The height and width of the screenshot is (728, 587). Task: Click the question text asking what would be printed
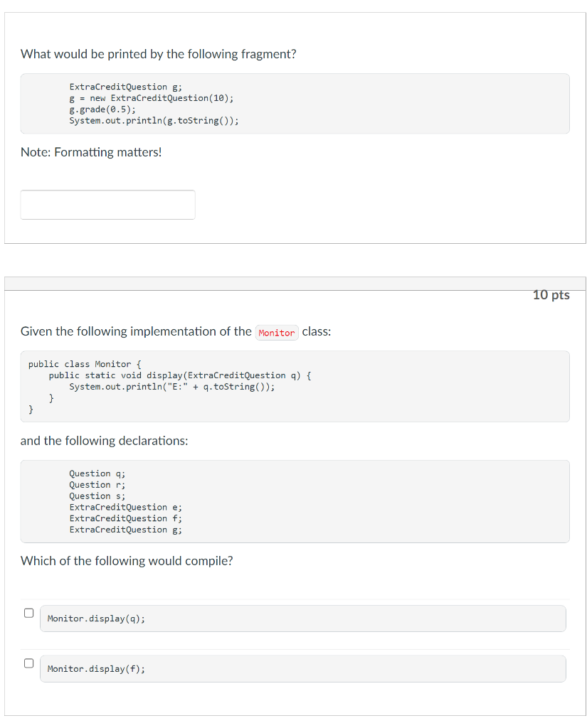(159, 54)
